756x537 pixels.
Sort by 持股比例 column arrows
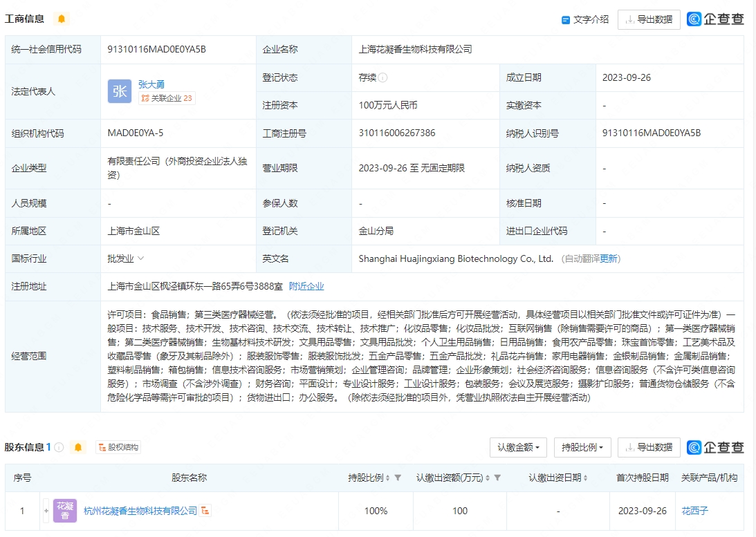(x=387, y=478)
